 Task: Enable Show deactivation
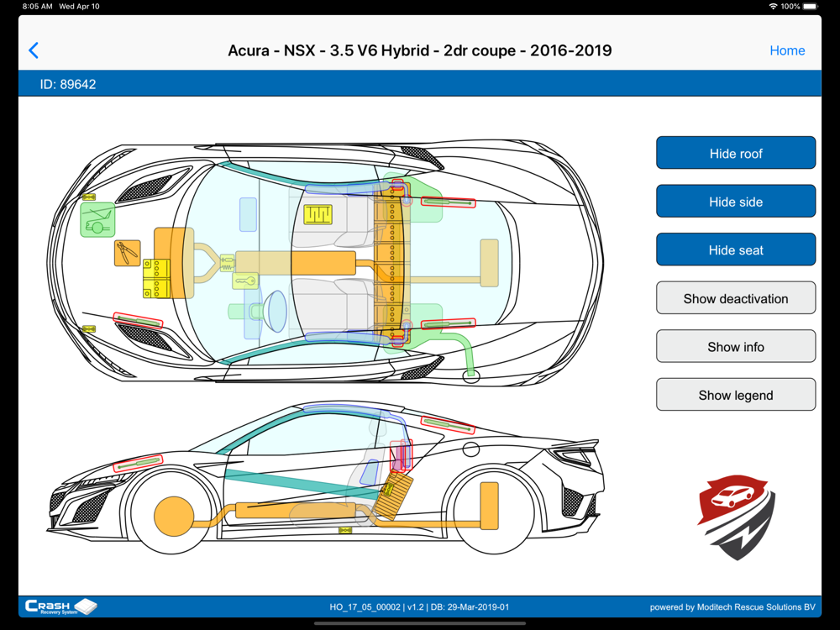(x=736, y=298)
